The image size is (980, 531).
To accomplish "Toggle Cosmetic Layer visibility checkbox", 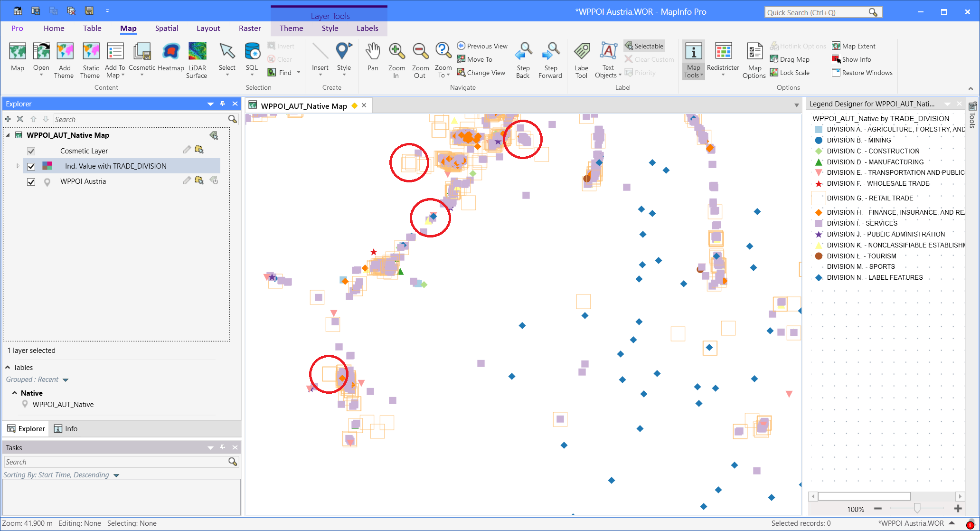I will [x=31, y=151].
